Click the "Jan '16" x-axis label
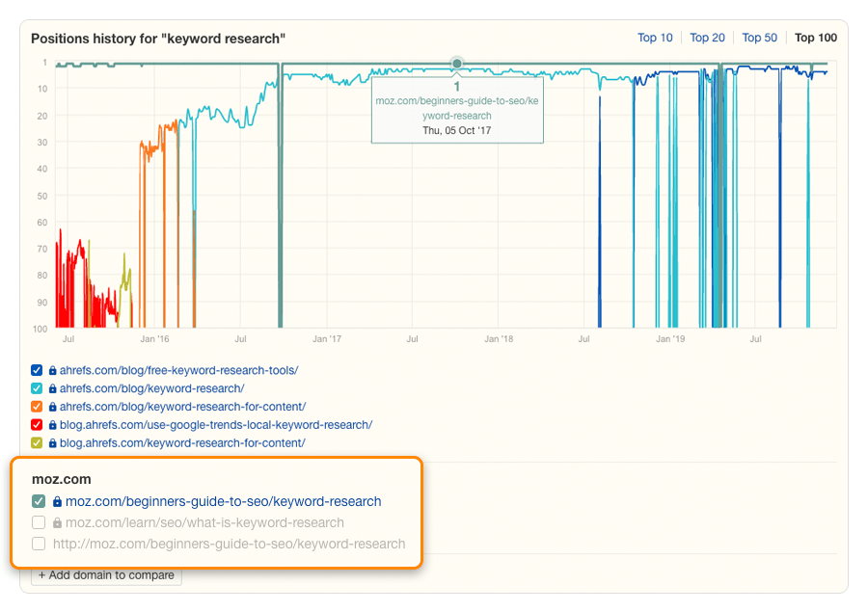The width and height of the screenshot is (868, 612). 154,338
